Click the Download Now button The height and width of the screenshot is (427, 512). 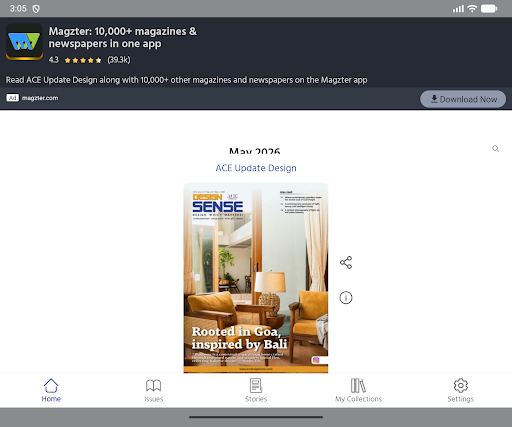(463, 99)
